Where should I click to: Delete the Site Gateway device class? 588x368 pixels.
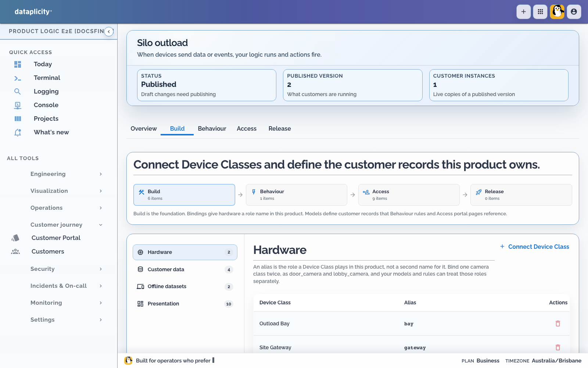pyautogui.click(x=558, y=347)
